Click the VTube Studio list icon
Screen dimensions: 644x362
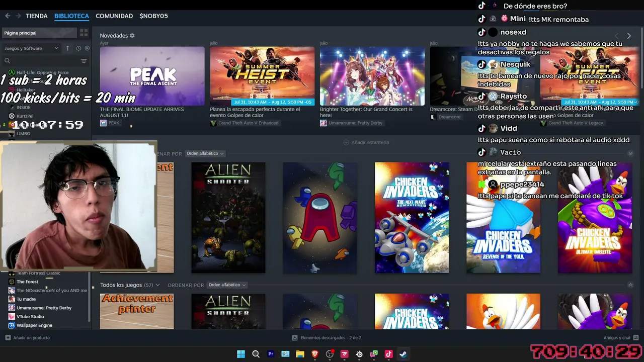[x=12, y=316]
